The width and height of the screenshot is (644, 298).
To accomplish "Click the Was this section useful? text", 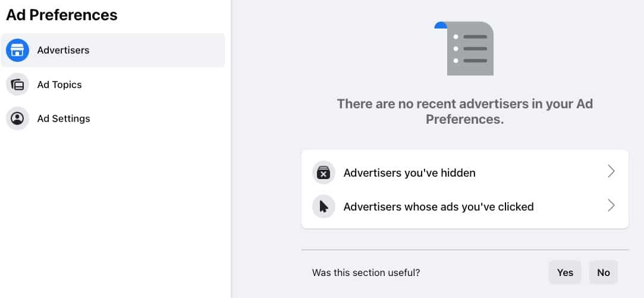I will [x=366, y=272].
